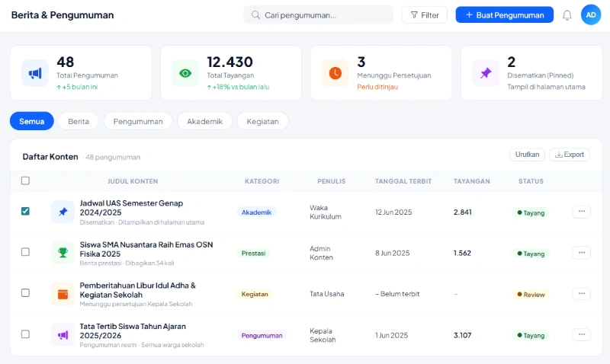Open the Filter dropdown
Image resolution: width=610 pixels, height=364 pixels.
425,15
